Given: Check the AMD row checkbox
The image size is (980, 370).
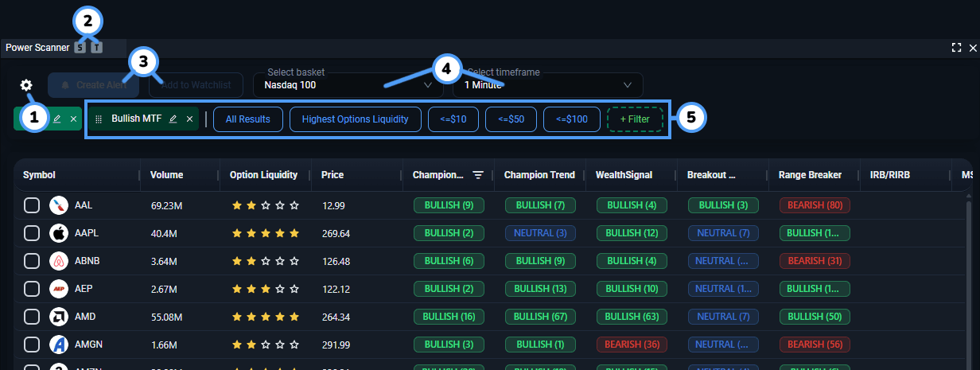Looking at the screenshot, I should 32,317.
